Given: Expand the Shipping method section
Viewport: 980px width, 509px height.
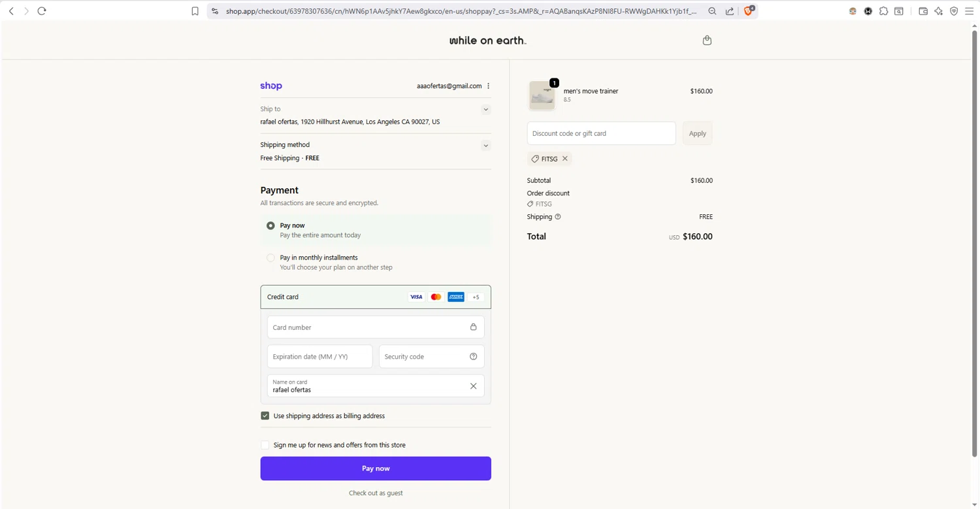Looking at the screenshot, I should [x=485, y=146].
